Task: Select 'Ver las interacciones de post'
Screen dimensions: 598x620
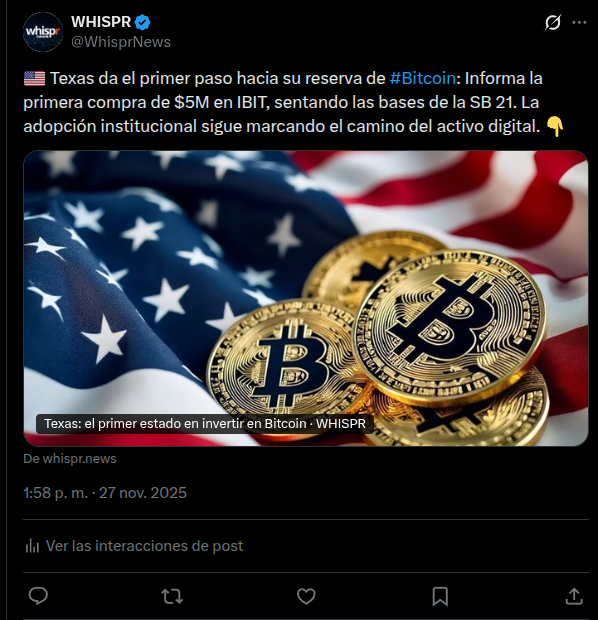Action: click(x=144, y=546)
